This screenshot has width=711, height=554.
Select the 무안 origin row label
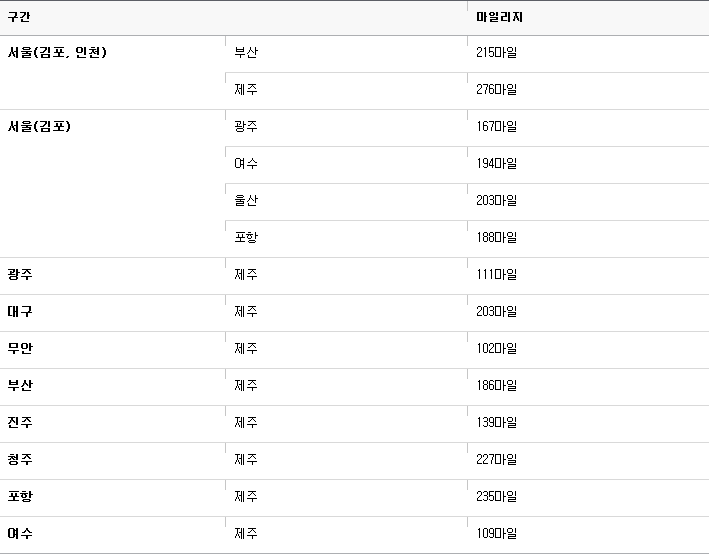point(20,348)
